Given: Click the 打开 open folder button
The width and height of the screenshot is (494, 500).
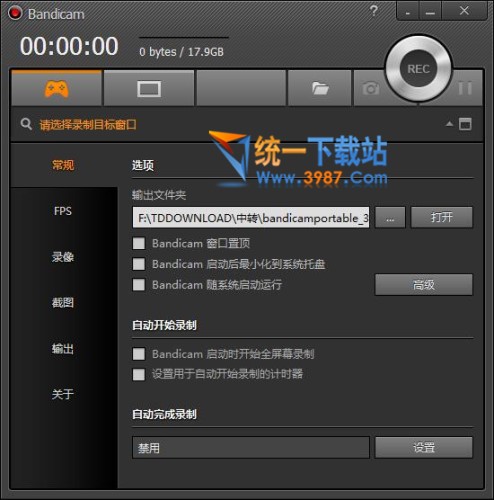Looking at the screenshot, I should 442,217.
